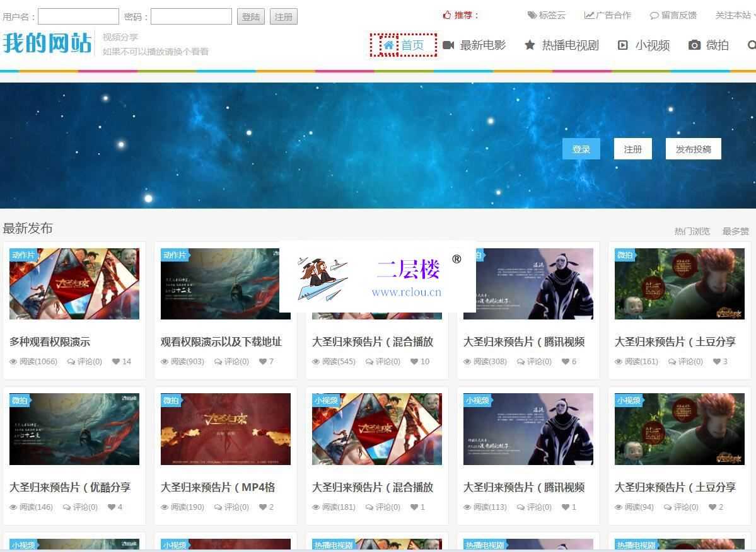This screenshot has width=756, height=552.
Task: Open the 标签云 link
Action: [546, 15]
